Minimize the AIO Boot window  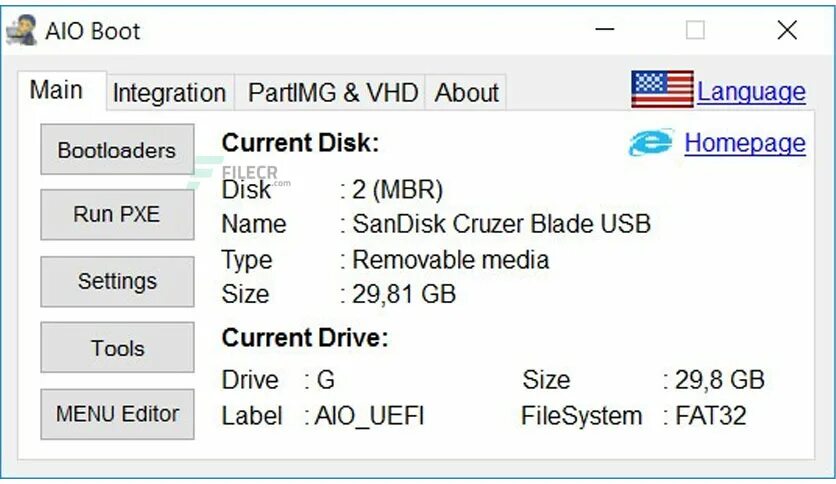[604, 31]
